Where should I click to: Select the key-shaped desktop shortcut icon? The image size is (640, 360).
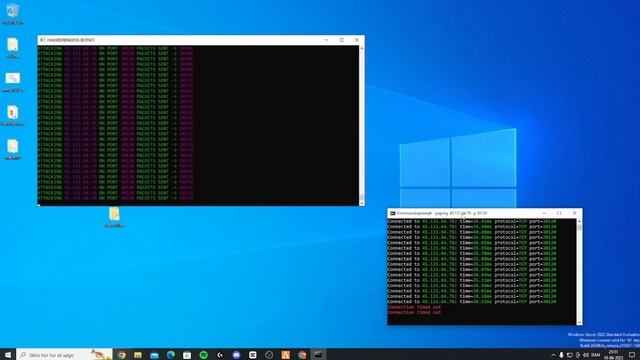point(13,82)
